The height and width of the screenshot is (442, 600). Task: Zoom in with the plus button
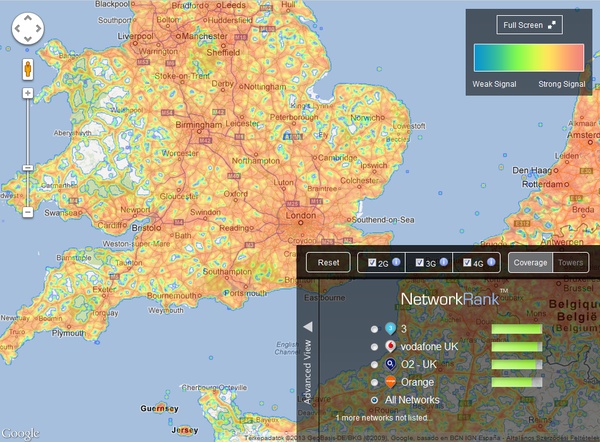coord(28,93)
